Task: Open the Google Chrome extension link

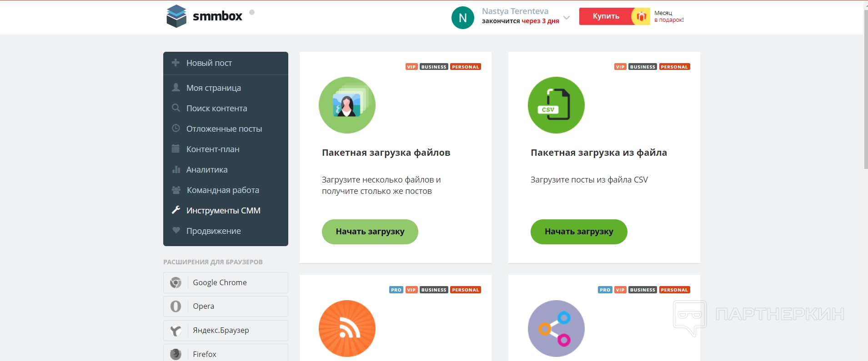Action: (226, 282)
